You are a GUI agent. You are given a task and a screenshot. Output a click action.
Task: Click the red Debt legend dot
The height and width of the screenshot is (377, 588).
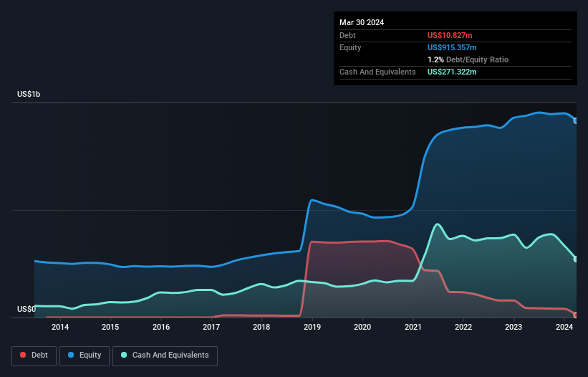(23, 355)
